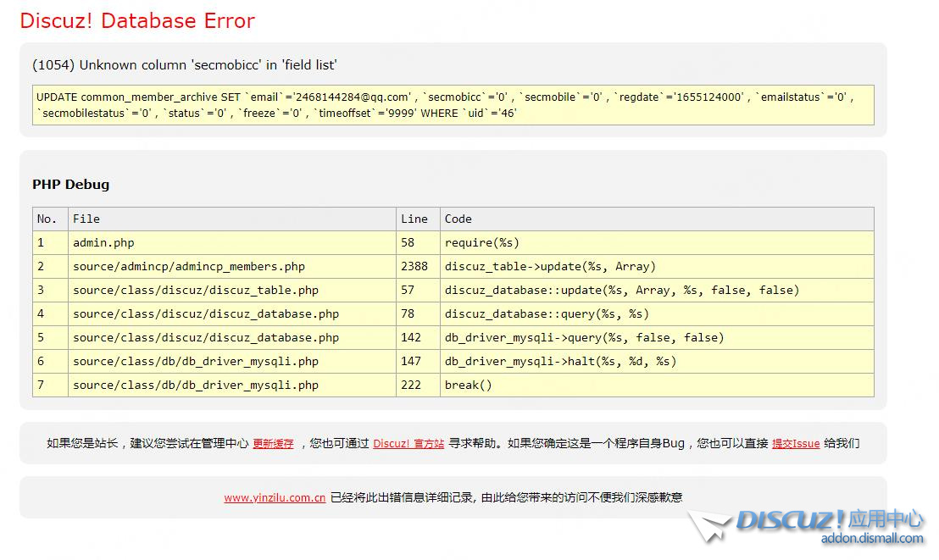Click the 已经将此出错信息详细记录 apology text
Viewport: 939px width, 560px height.
coord(507,497)
